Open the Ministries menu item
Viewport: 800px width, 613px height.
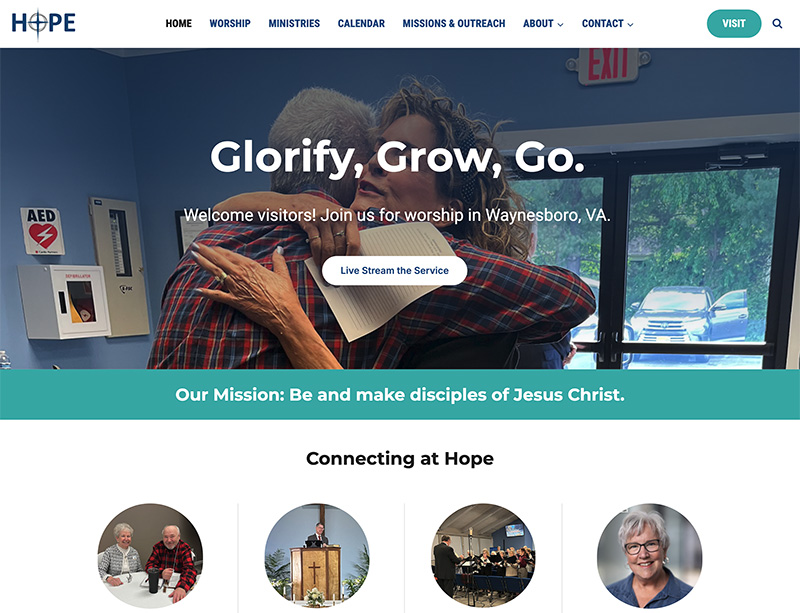pyautogui.click(x=294, y=23)
